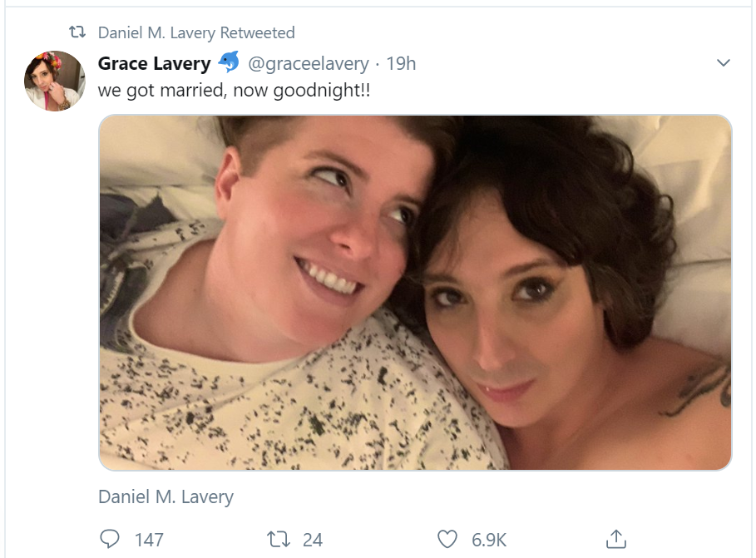Click the Daniel M. Lavery tag below photo

tap(166, 497)
